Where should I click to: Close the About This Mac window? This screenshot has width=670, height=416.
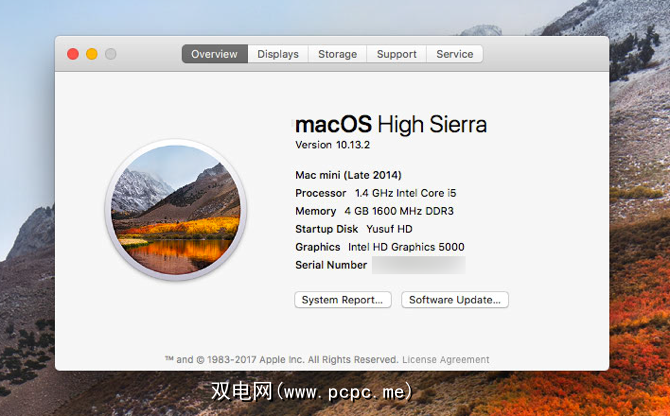73,54
